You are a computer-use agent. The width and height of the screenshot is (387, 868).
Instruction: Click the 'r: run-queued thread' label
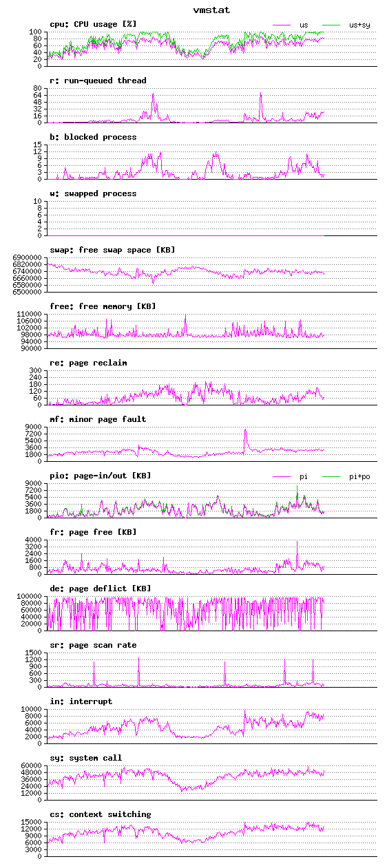click(x=98, y=81)
